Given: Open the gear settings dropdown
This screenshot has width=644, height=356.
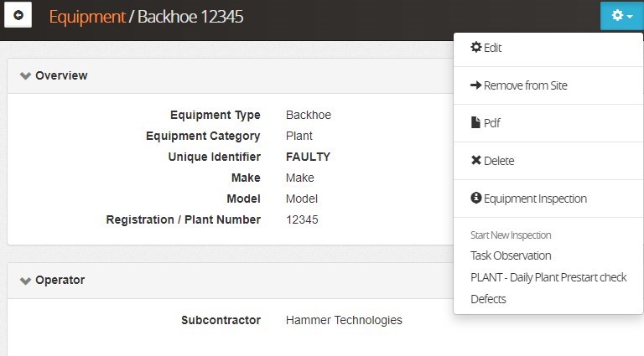Looking at the screenshot, I should point(621,16).
